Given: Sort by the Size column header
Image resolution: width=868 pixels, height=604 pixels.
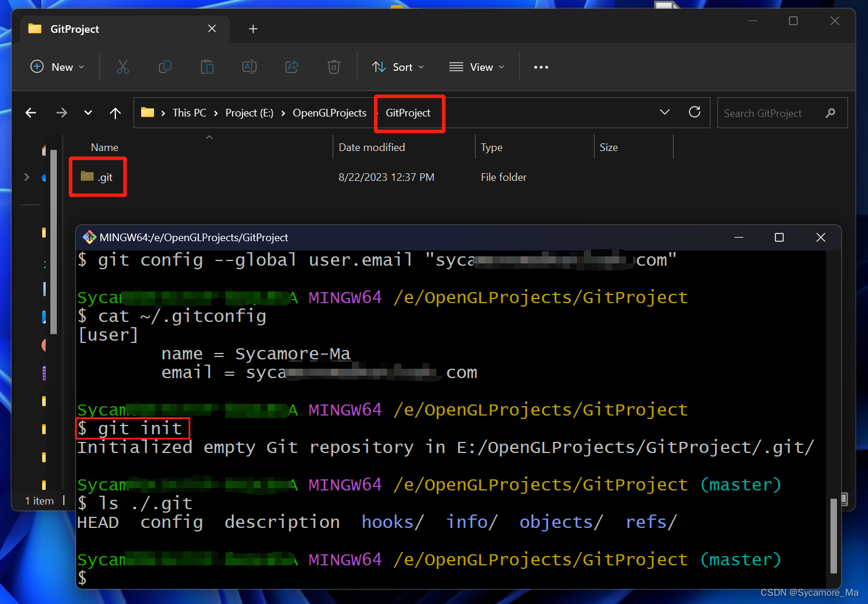Looking at the screenshot, I should [x=609, y=147].
